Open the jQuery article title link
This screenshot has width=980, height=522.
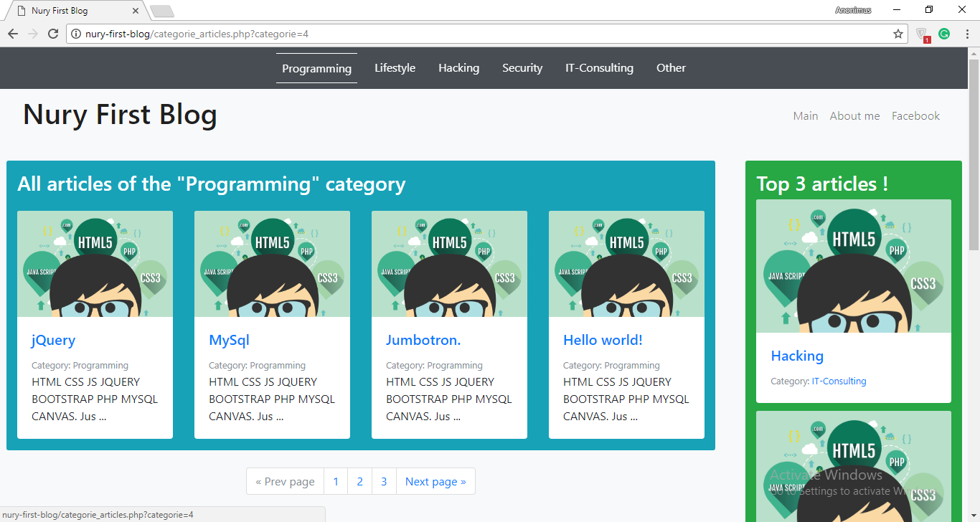click(53, 340)
